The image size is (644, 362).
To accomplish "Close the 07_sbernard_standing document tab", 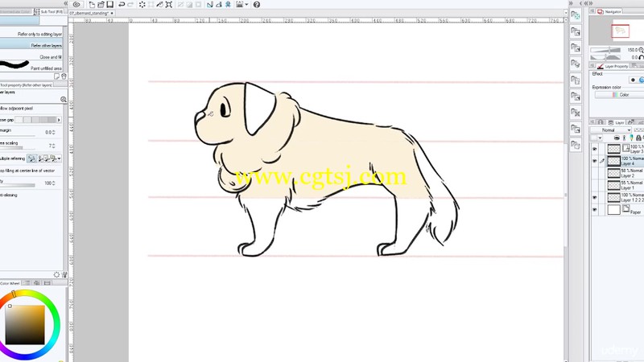I will (x=112, y=13).
